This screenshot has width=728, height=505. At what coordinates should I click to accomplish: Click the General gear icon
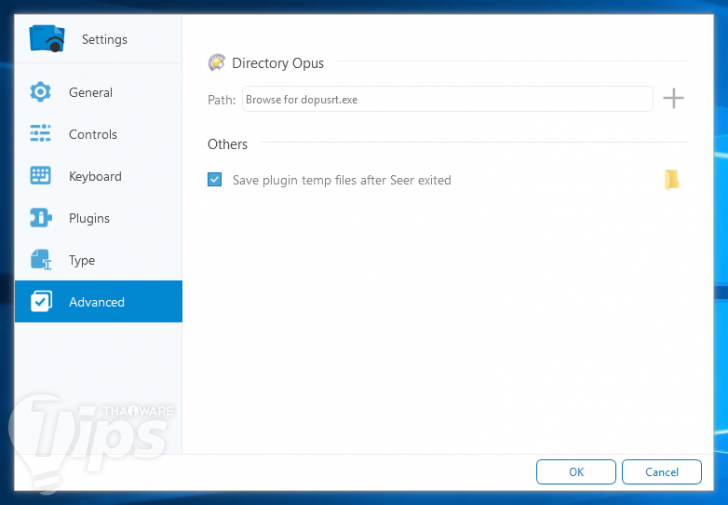(x=40, y=92)
